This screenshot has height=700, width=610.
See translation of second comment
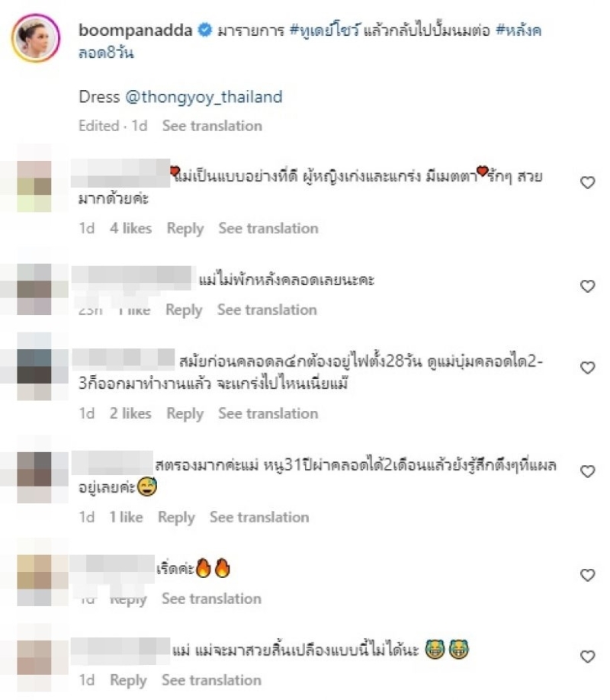coord(267,310)
